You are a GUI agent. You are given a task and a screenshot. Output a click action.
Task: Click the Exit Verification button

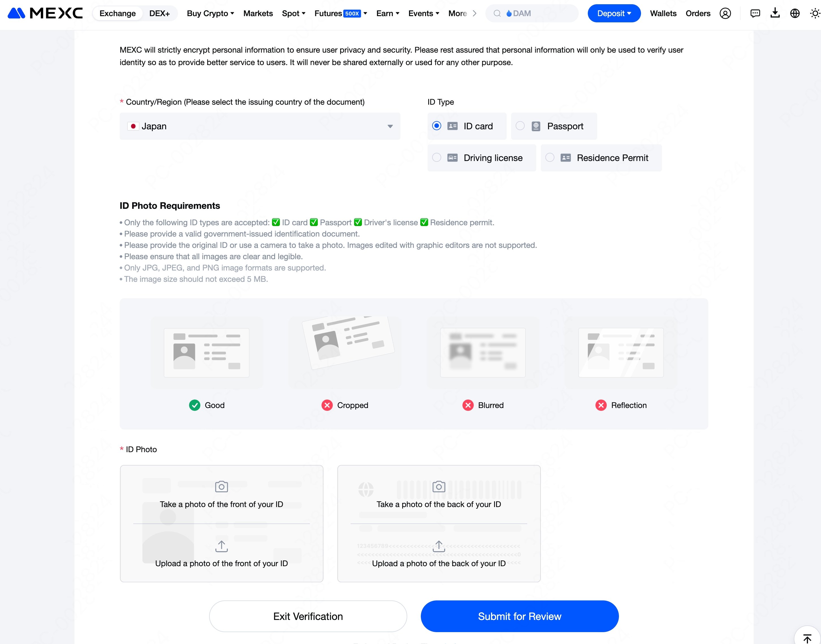[x=308, y=616]
